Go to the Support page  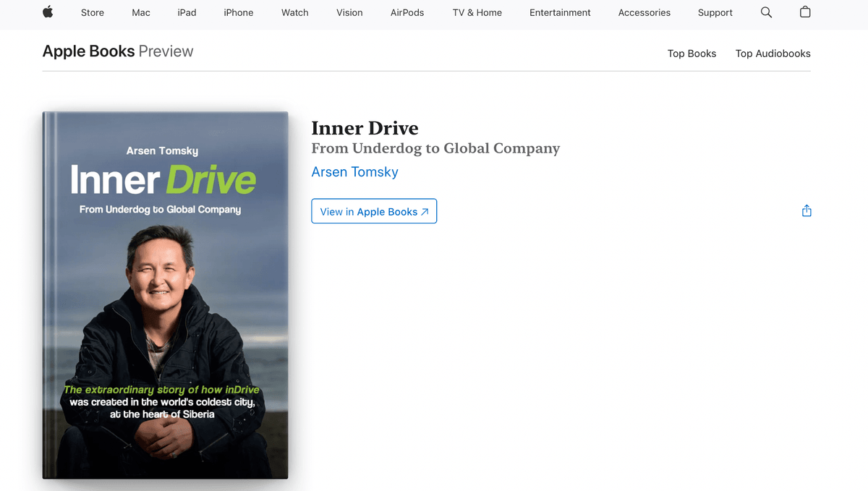pos(715,12)
